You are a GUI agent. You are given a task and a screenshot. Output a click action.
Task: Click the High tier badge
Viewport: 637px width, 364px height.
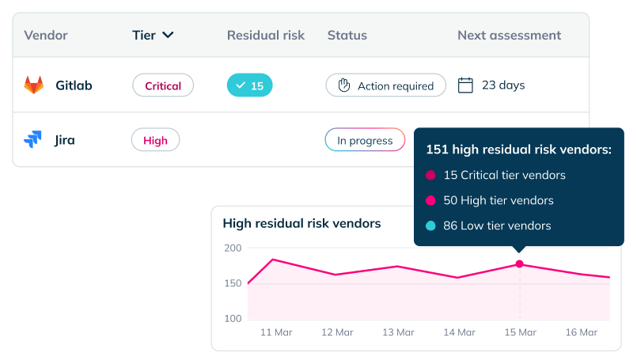(156, 140)
